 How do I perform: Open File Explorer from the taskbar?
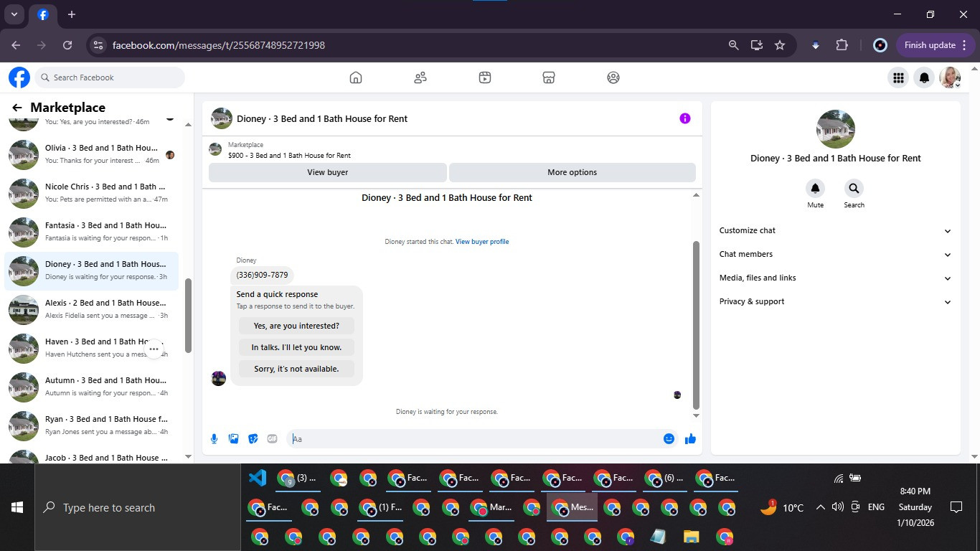coord(691,537)
